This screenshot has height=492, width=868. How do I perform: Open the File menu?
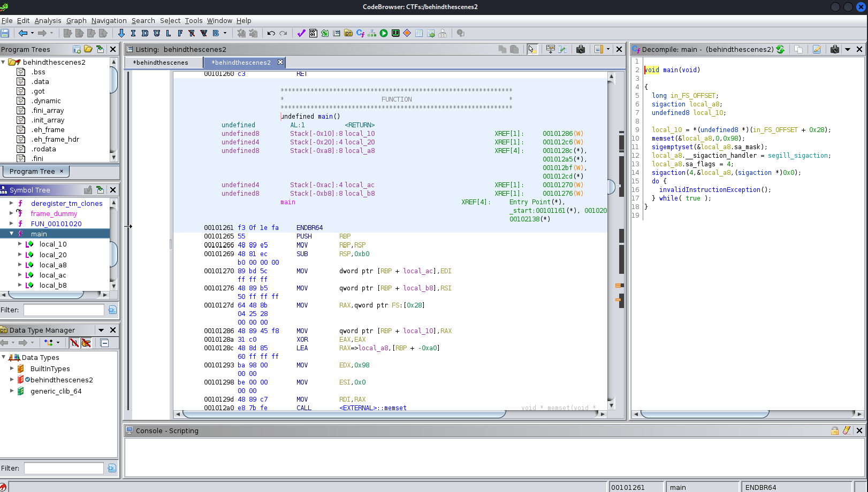[7, 20]
